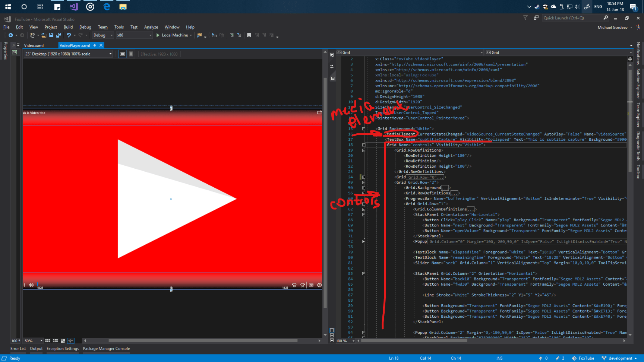The image size is (644, 362).
Task: Close the VideoPlayer.xaml tab
Action: click(101, 45)
